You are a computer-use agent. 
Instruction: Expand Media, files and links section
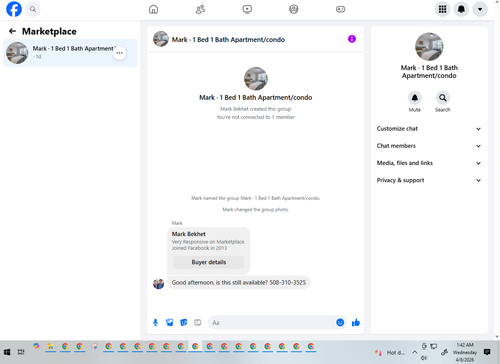(429, 163)
